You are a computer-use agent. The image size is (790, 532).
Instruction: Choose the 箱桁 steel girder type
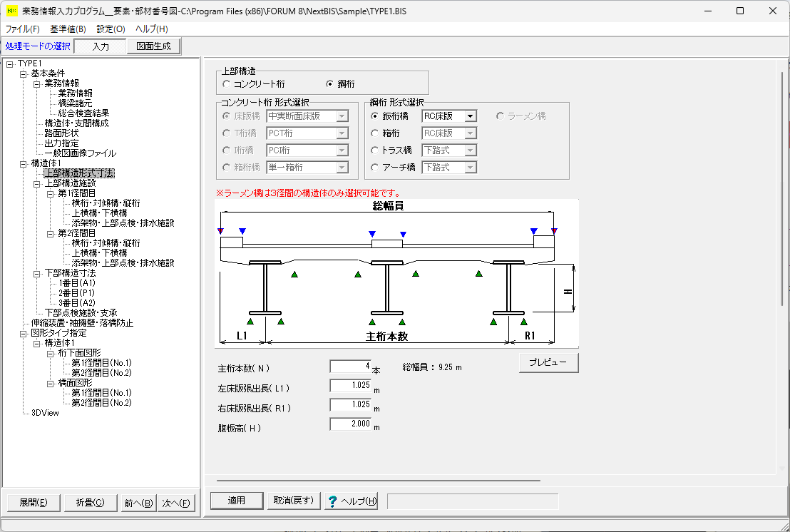(x=375, y=133)
